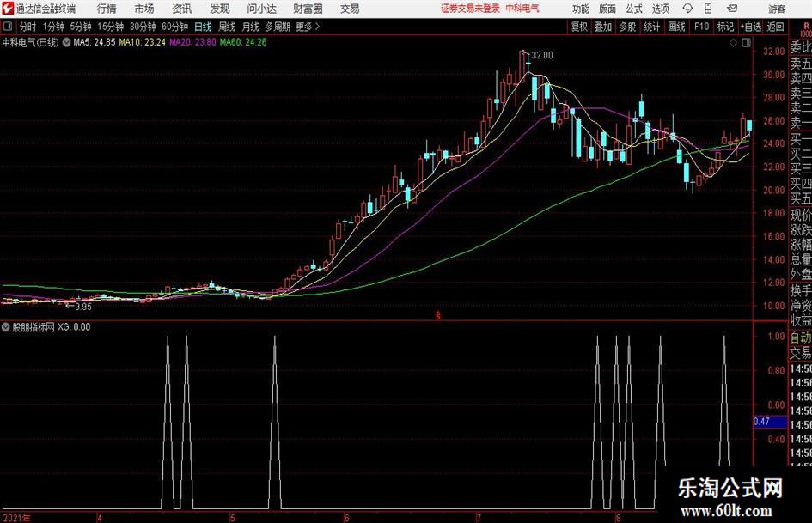Switch to 5分钟 period
812x523 pixels.
[x=80, y=27]
